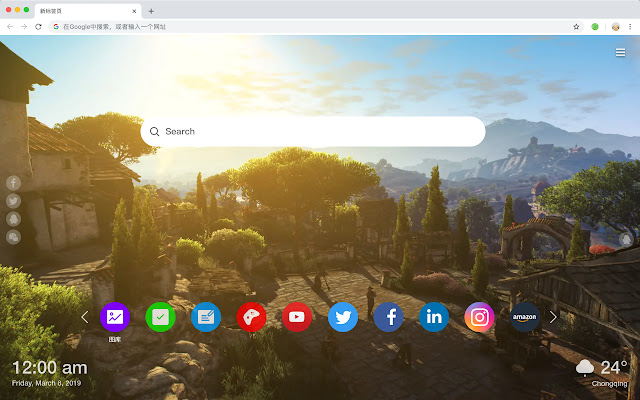
Task: Open a new tab with plus button
Action: click(151, 11)
